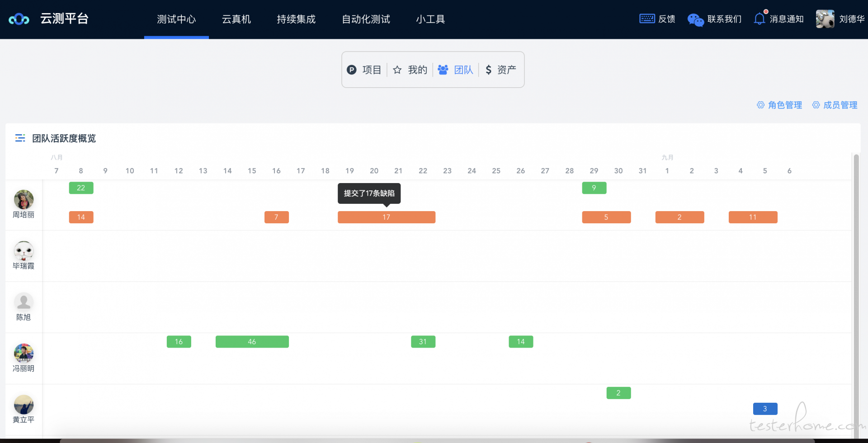The width and height of the screenshot is (868, 443).
Task: Click the WeChat contact us icon
Action: pos(695,19)
